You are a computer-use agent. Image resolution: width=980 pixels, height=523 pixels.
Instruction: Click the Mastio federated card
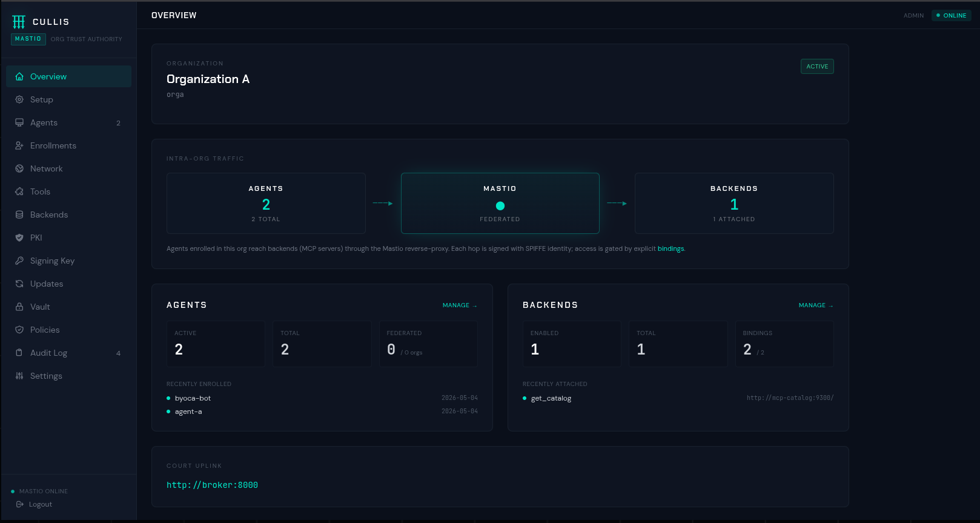tap(500, 204)
